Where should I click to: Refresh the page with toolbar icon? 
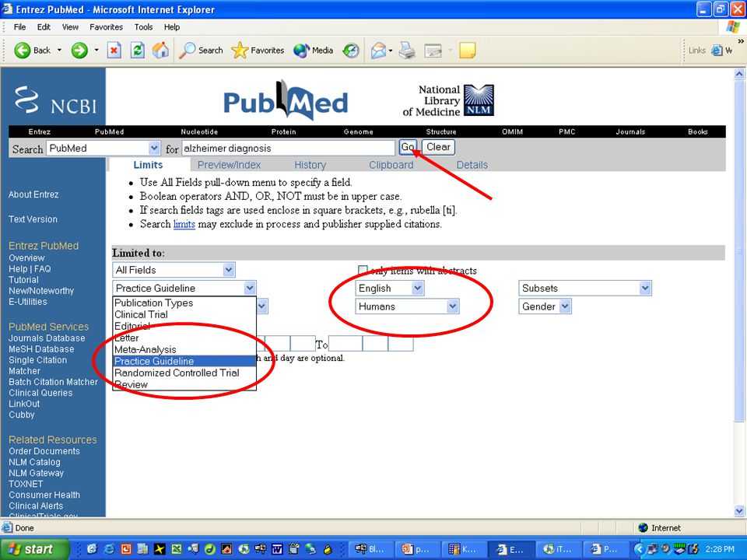[138, 50]
